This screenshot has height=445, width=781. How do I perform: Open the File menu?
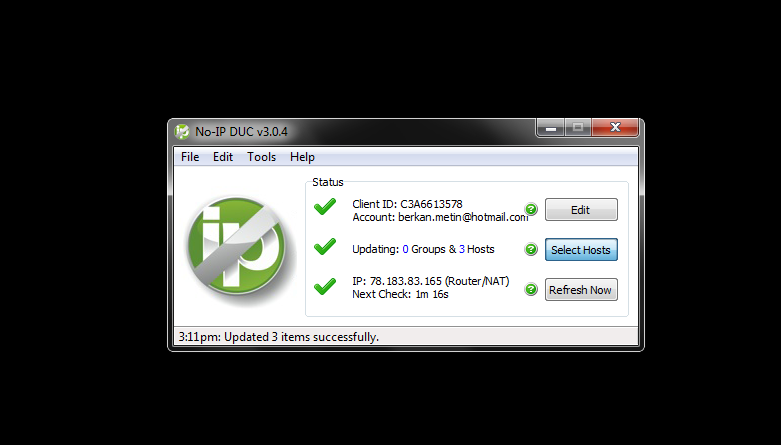click(190, 157)
